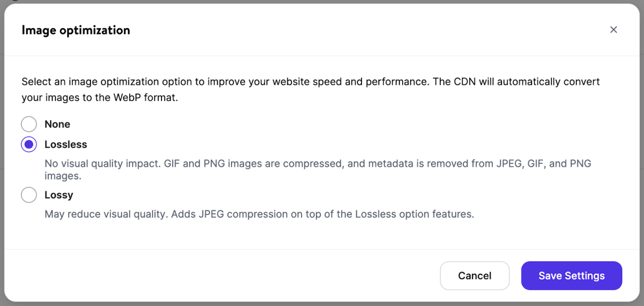Click the Image optimization dialog title
This screenshot has width=644, height=306.
(x=76, y=30)
